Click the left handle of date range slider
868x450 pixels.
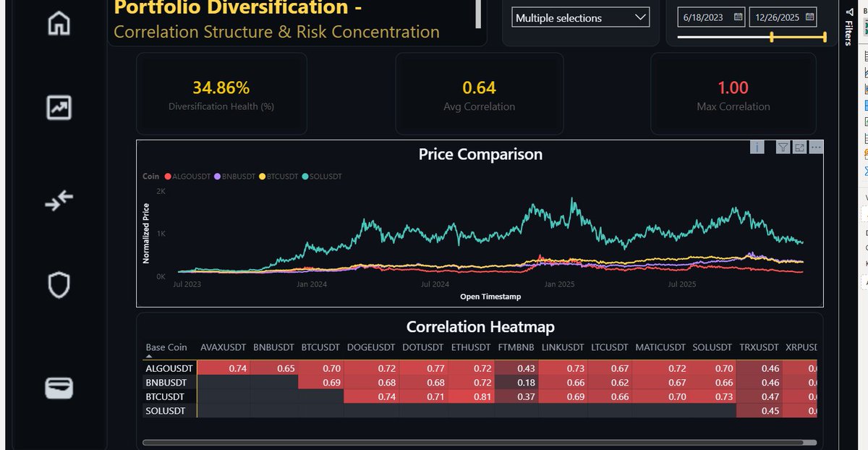click(x=772, y=37)
